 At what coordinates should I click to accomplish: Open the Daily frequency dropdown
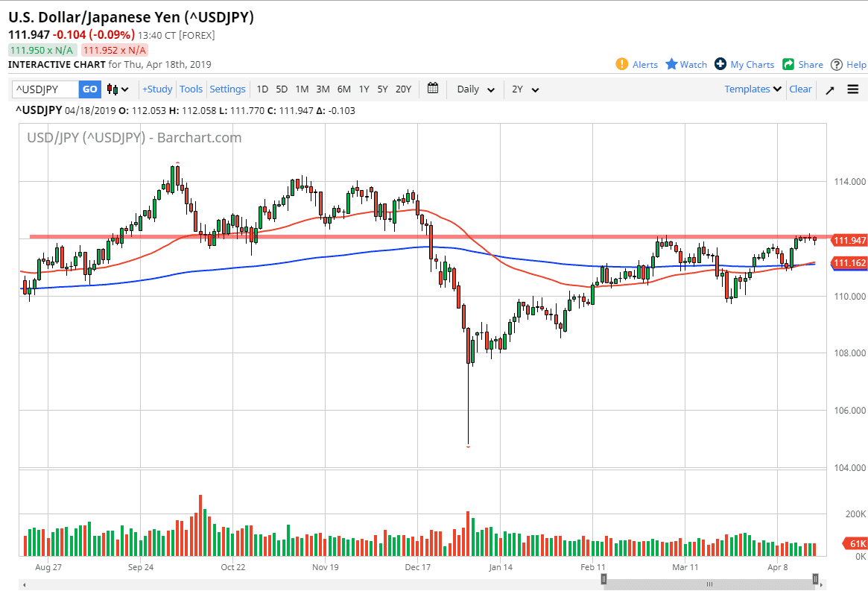coord(474,89)
